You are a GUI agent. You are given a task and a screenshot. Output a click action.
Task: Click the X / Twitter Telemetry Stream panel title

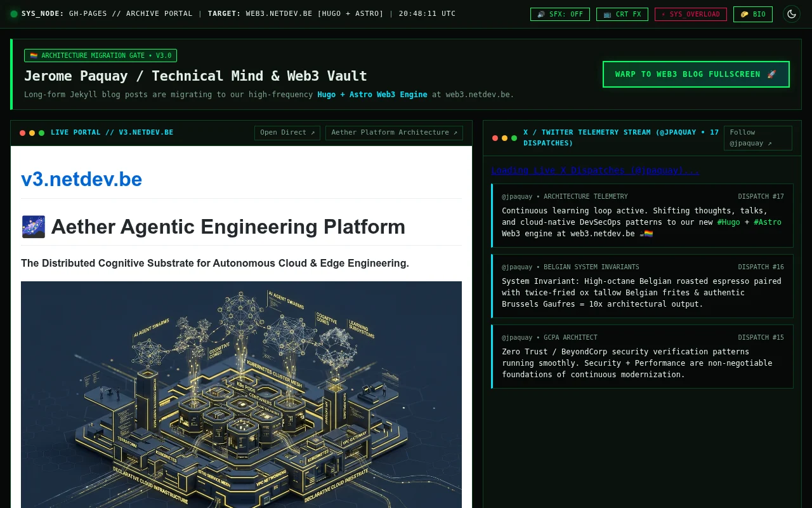click(621, 138)
